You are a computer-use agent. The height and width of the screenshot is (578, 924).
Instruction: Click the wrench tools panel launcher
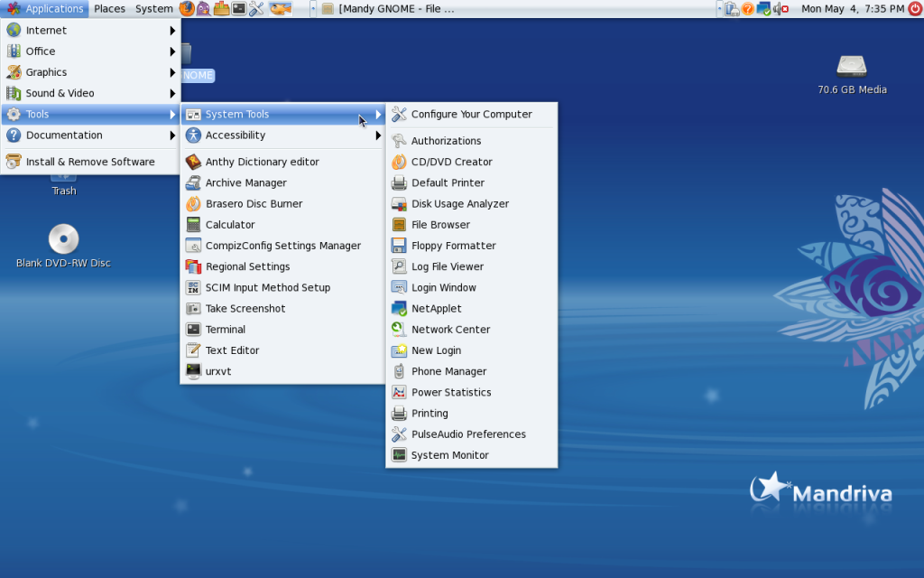(x=256, y=9)
